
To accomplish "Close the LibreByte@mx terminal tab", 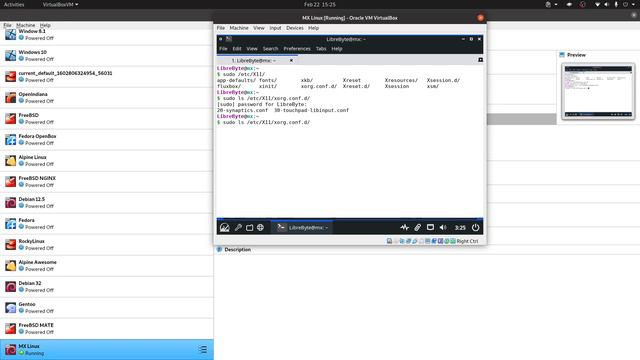I will [291, 60].
